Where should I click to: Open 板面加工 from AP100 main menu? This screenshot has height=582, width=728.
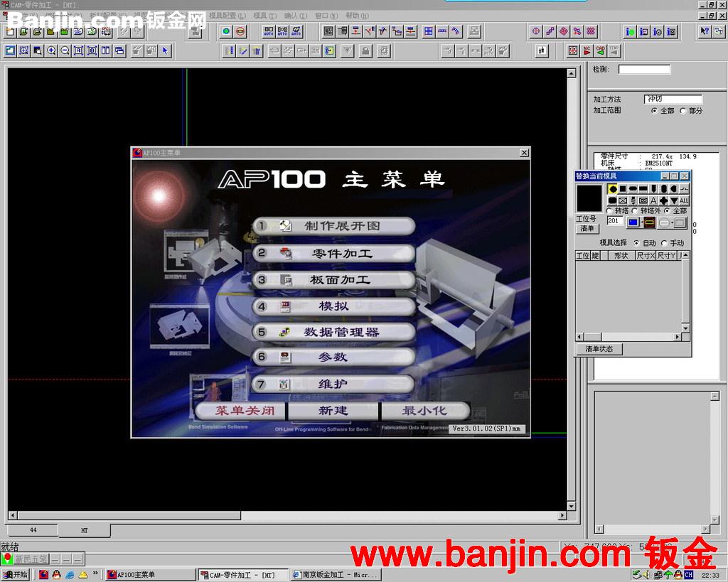pyautogui.click(x=333, y=280)
